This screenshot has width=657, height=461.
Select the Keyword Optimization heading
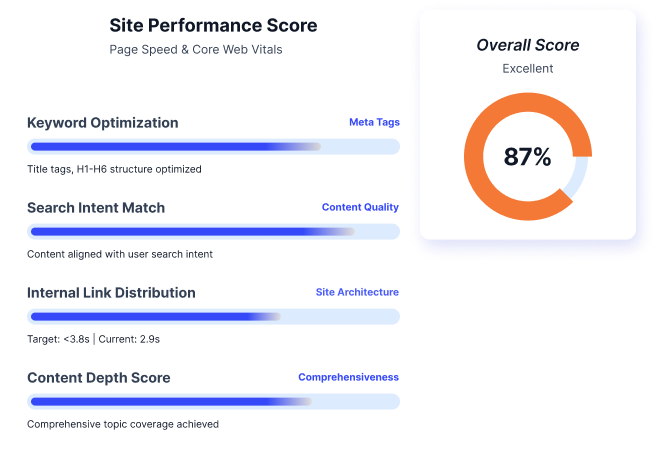pyautogui.click(x=103, y=123)
